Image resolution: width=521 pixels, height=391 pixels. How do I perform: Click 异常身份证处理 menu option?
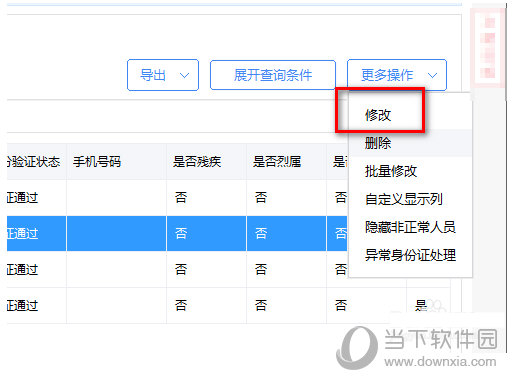(410, 255)
